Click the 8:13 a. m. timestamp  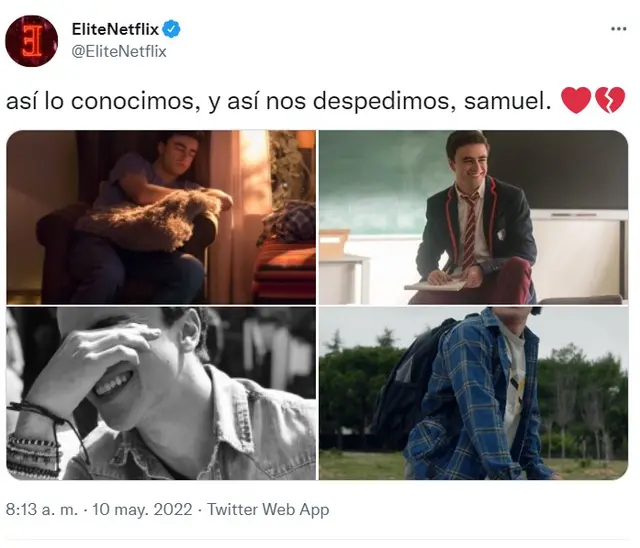[x=42, y=509]
